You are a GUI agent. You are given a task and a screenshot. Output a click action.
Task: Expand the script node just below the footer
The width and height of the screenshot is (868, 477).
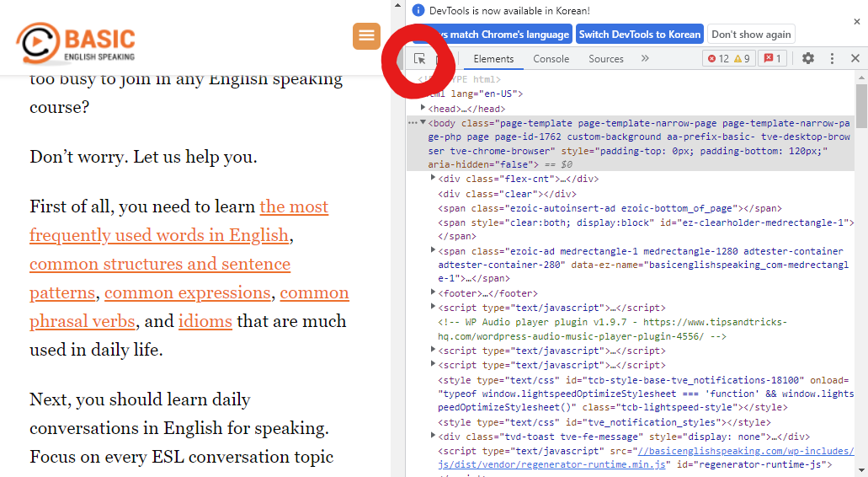pyautogui.click(x=433, y=307)
